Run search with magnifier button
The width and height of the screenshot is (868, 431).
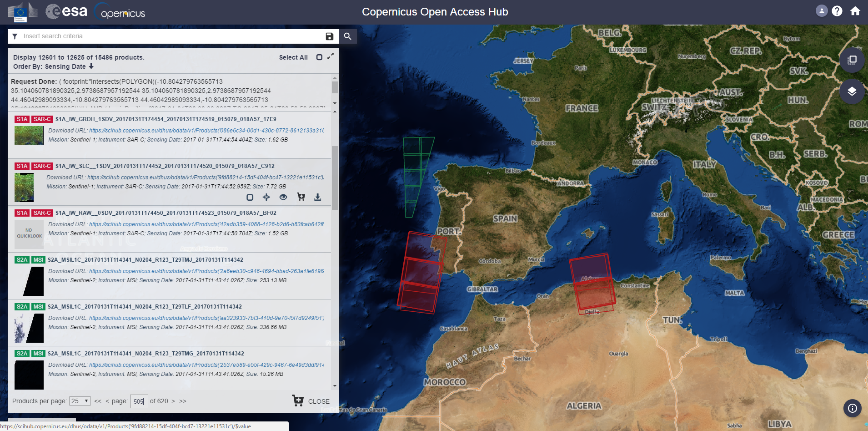[348, 36]
